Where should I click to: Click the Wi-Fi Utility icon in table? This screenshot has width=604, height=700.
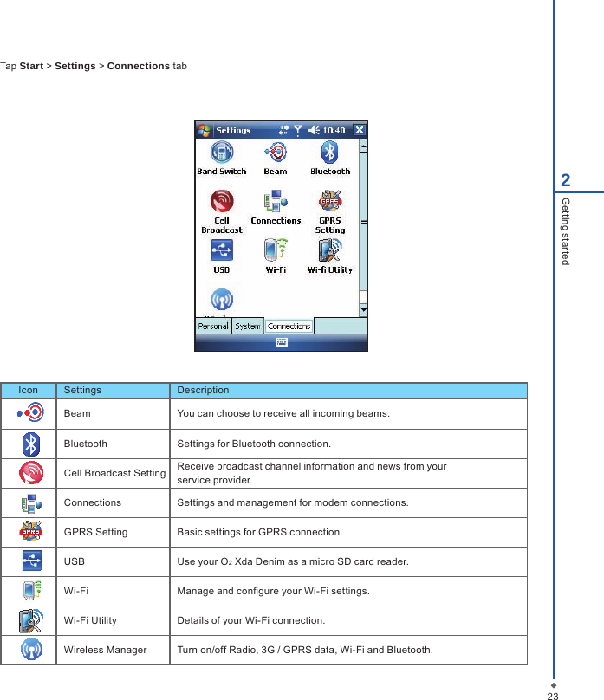coord(31,620)
